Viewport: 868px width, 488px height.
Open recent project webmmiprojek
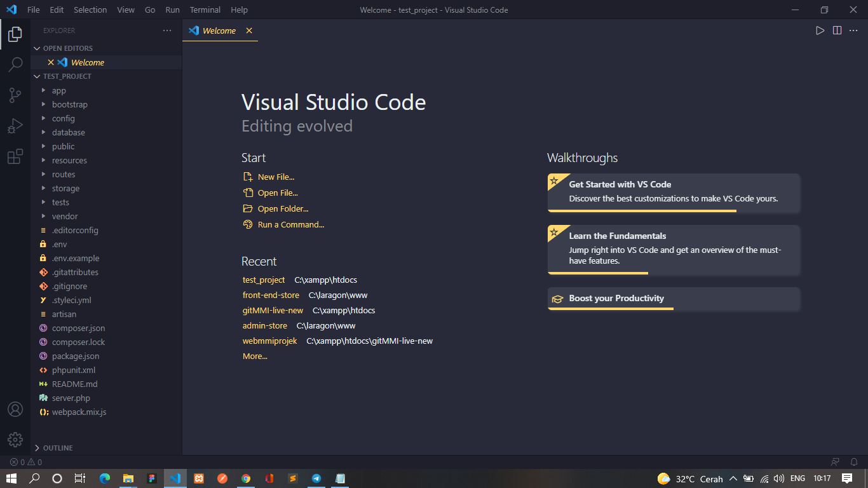click(269, 341)
